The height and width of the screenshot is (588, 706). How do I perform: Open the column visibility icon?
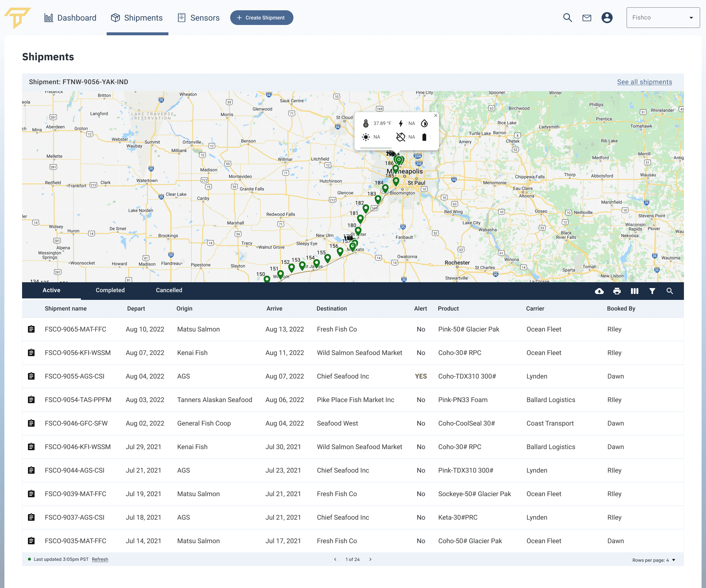coord(635,291)
